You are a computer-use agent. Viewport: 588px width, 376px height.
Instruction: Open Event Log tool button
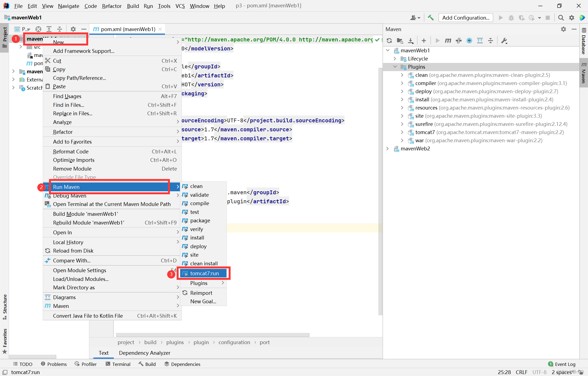pyautogui.click(x=562, y=364)
